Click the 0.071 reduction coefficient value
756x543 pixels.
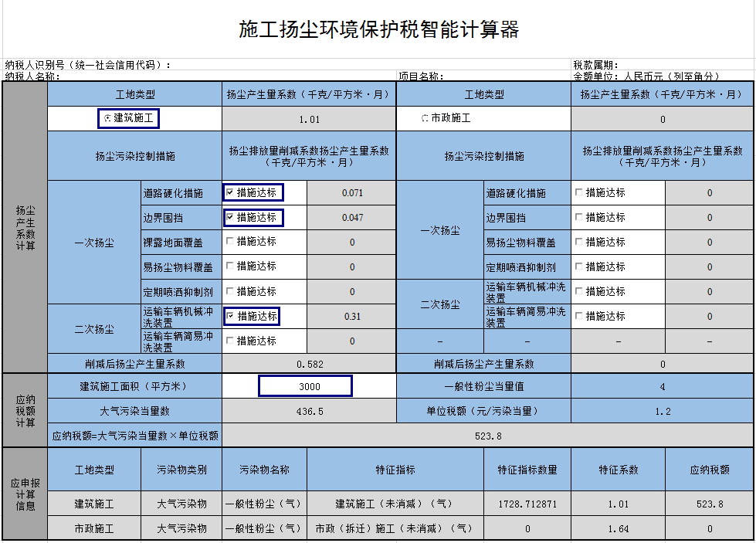tap(352, 193)
